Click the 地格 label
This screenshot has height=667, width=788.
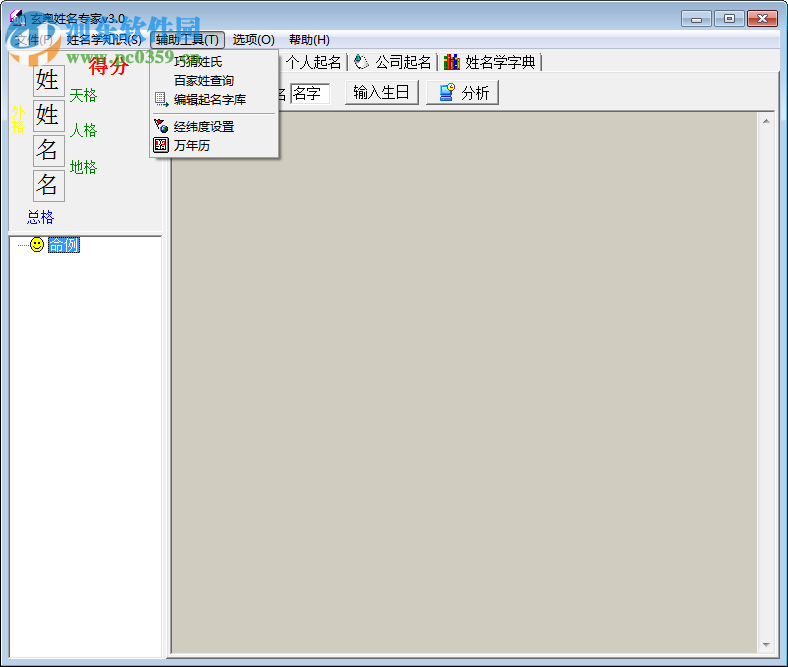tap(83, 167)
